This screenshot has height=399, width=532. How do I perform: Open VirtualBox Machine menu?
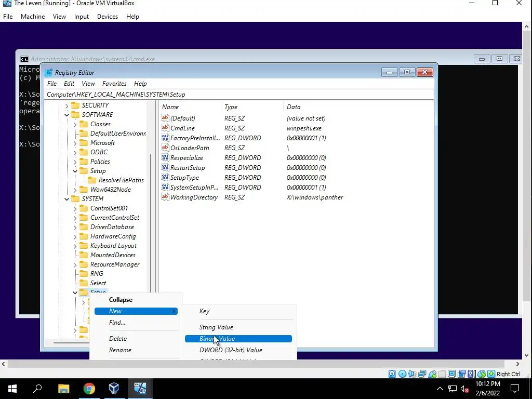coord(33,16)
